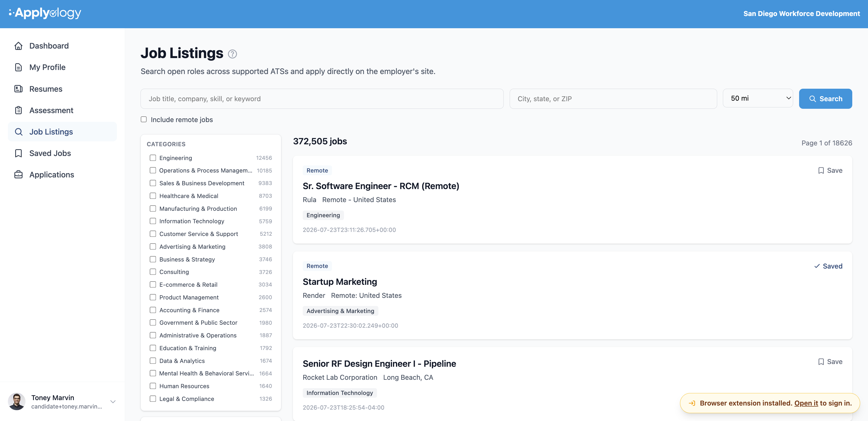The width and height of the screenshot is (868, 421).
Task: Click the Page 1 of 18626 indicator
Action: pos(826,143)
